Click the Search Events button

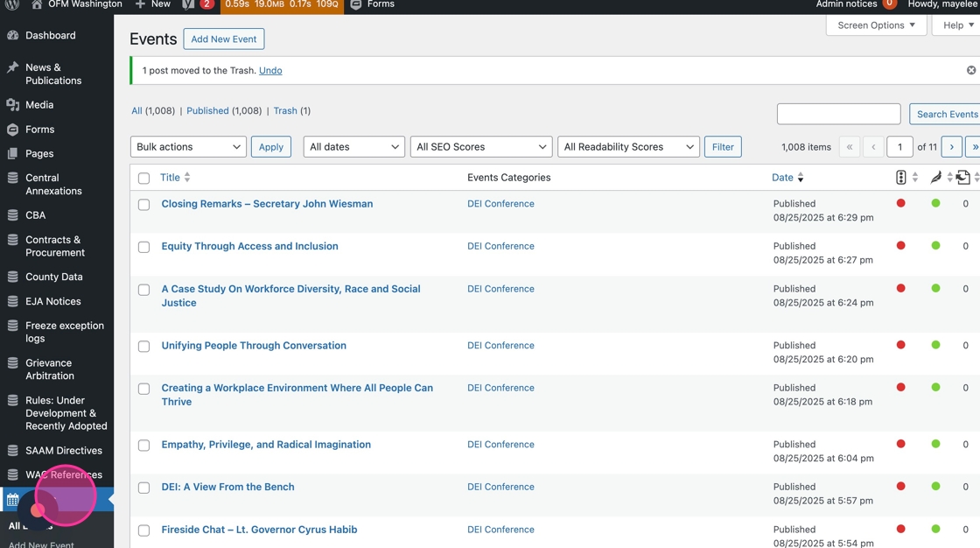[x=946, y=114]
